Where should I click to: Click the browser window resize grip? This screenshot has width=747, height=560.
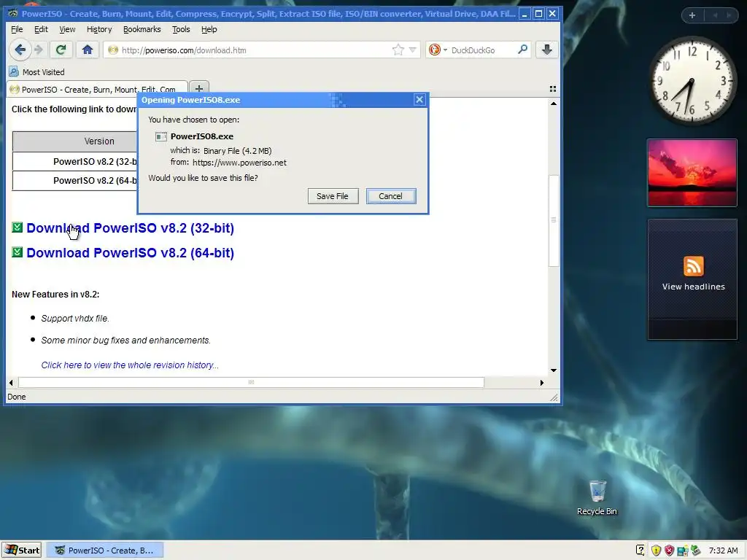tap(554, 397)
